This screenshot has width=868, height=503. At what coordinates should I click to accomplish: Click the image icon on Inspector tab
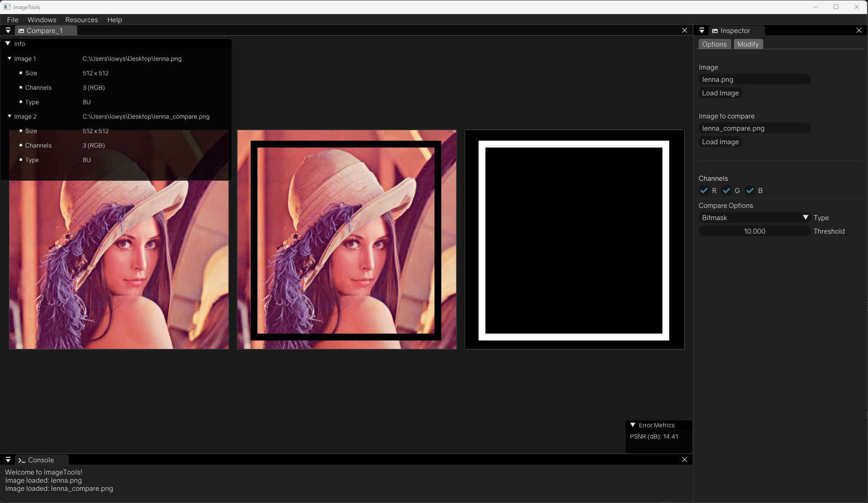(715, 31)
